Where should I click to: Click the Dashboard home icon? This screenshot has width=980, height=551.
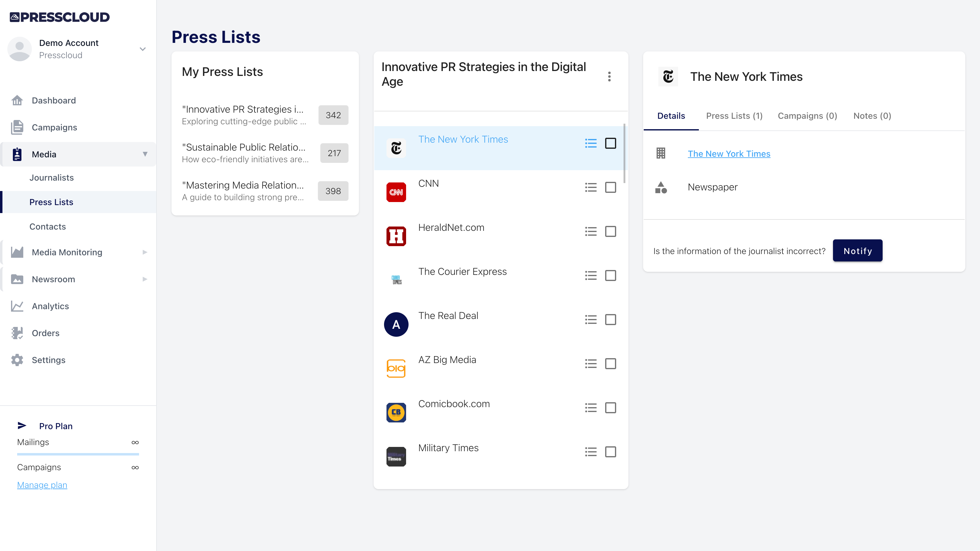click(17, 100)
